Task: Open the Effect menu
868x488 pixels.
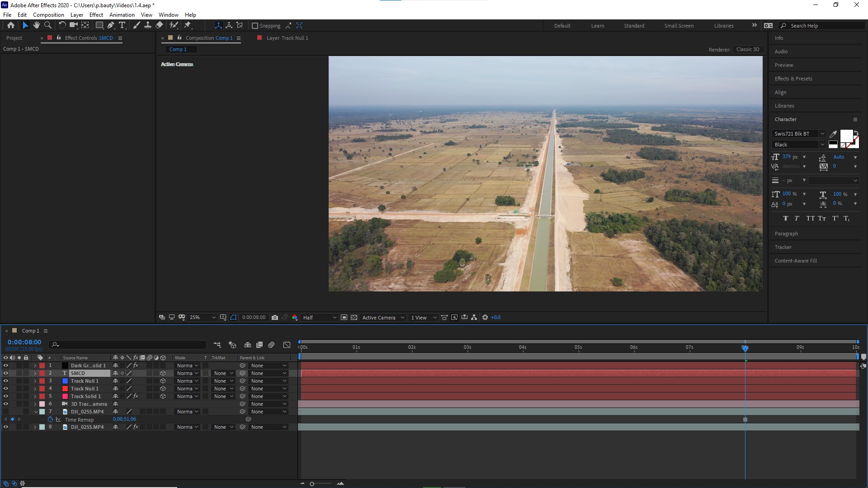Action: 96,14
